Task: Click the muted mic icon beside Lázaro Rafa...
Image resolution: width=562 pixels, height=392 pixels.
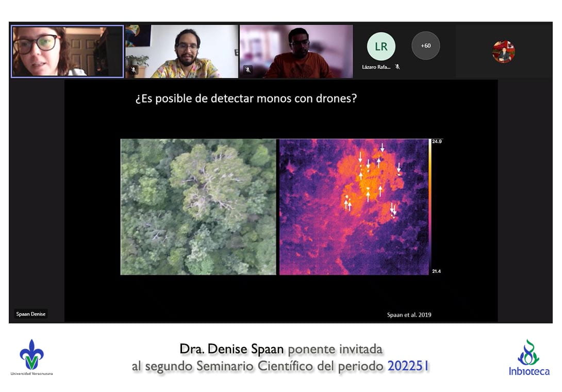Action: 398,67
